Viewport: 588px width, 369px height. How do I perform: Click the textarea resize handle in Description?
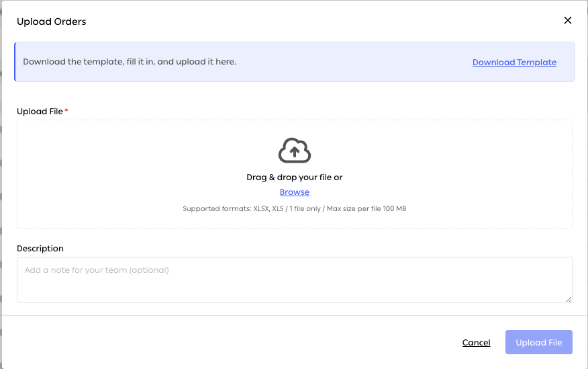click(x=569, y=299)
